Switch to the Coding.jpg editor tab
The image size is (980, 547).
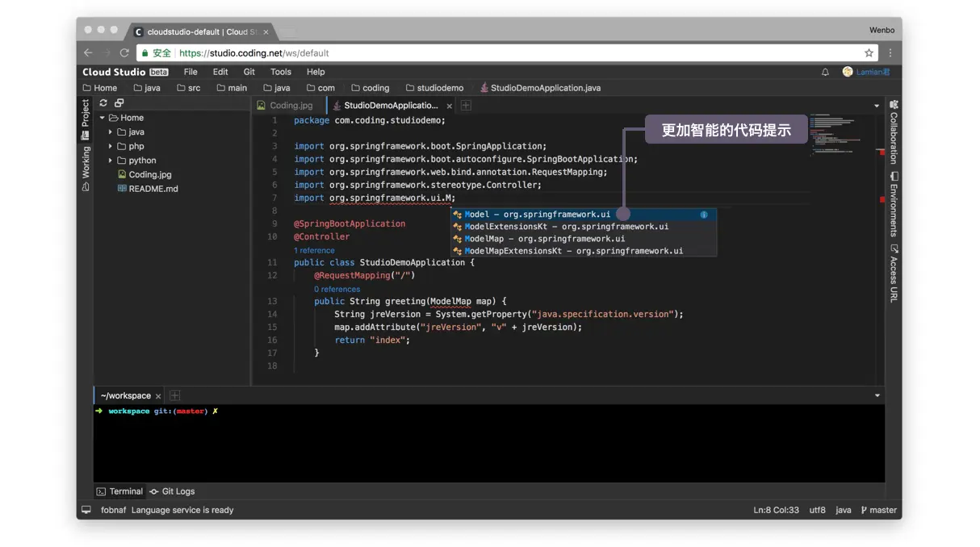285,106
